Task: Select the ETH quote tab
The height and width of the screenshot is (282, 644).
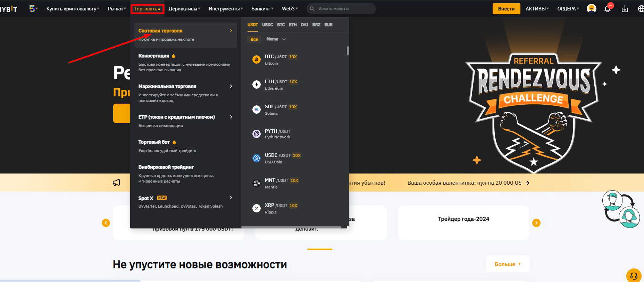Action: click(x=293, y=25)
